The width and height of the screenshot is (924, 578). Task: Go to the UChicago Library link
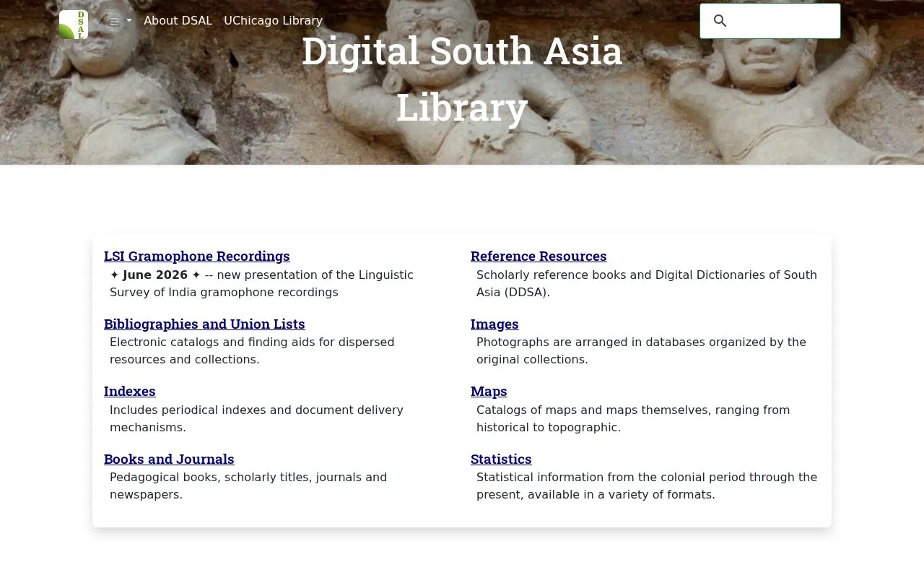(273, 21)
